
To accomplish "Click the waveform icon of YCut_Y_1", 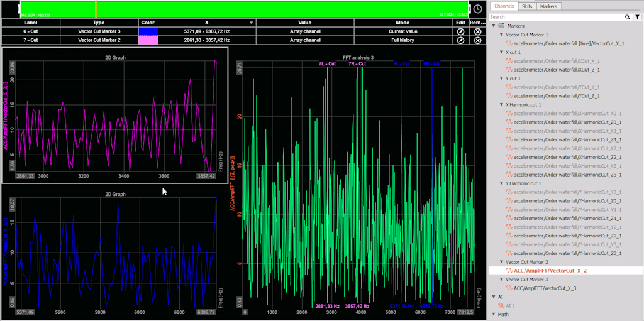I will point(509,87).
